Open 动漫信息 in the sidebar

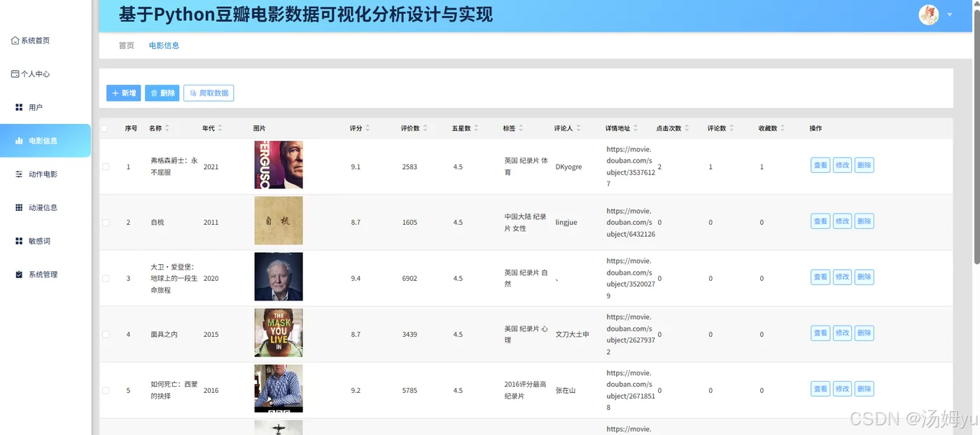(36, 207)
